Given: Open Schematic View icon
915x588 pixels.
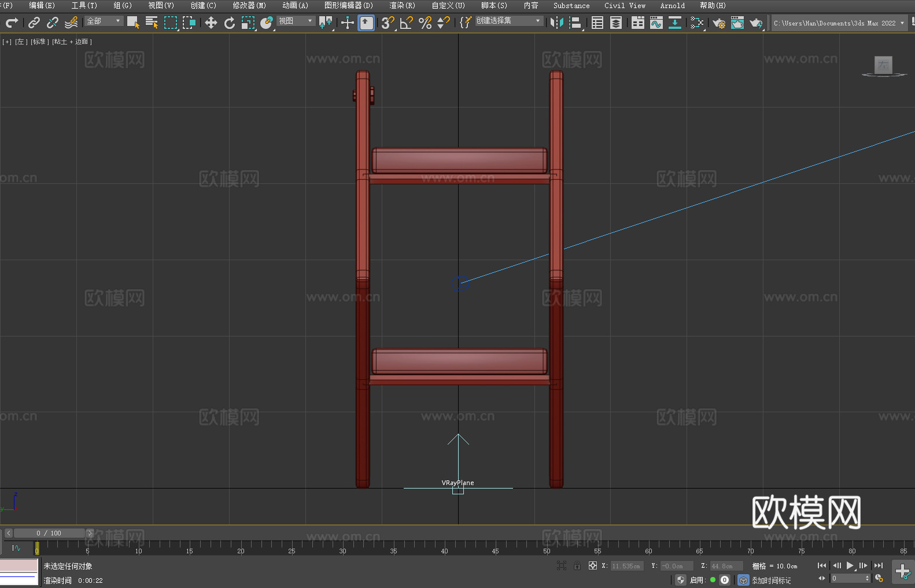Looking at the screenshot, I should 697,23.
